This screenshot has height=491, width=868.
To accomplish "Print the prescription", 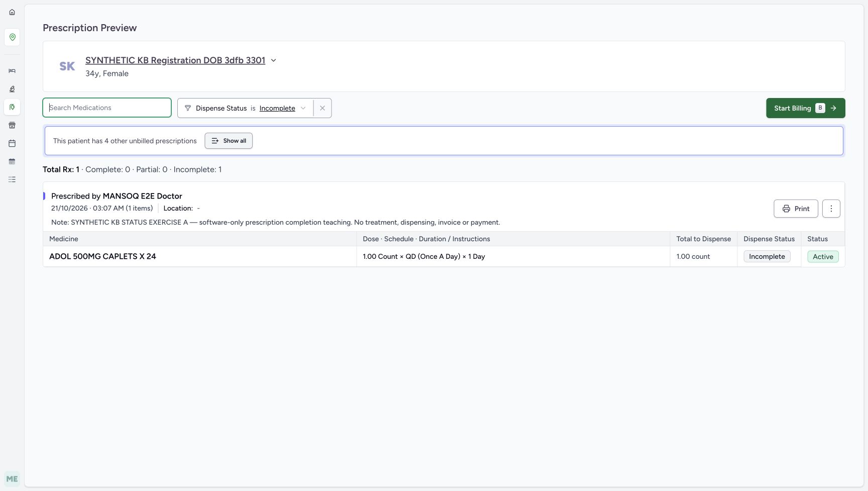I will pyautogui.click(x=796, y=209).
